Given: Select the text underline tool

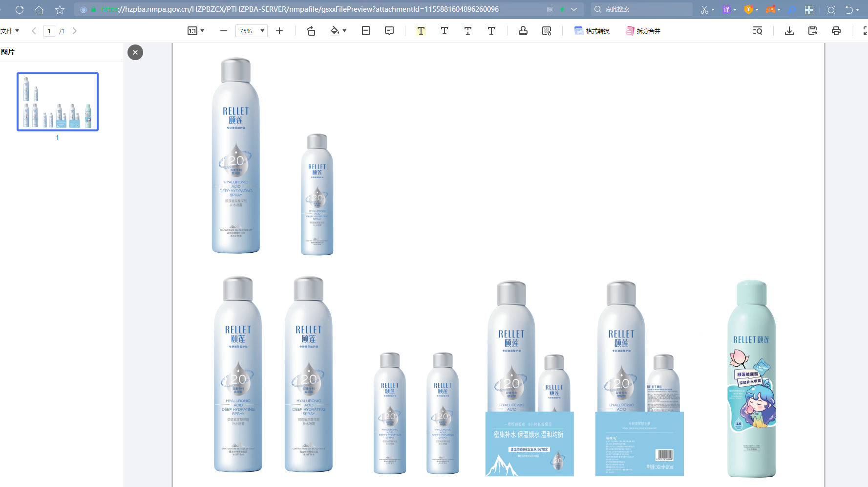Looking at the screenshot, I should click(445, 31).
